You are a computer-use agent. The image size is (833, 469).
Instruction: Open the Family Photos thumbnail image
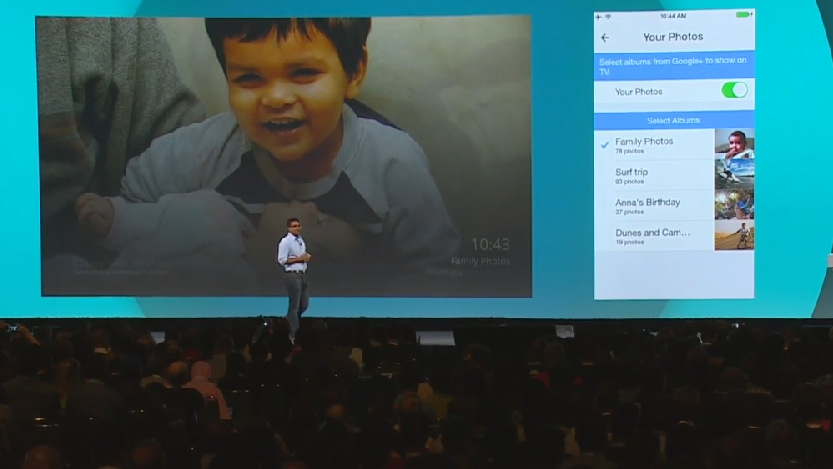coord(734,143)
